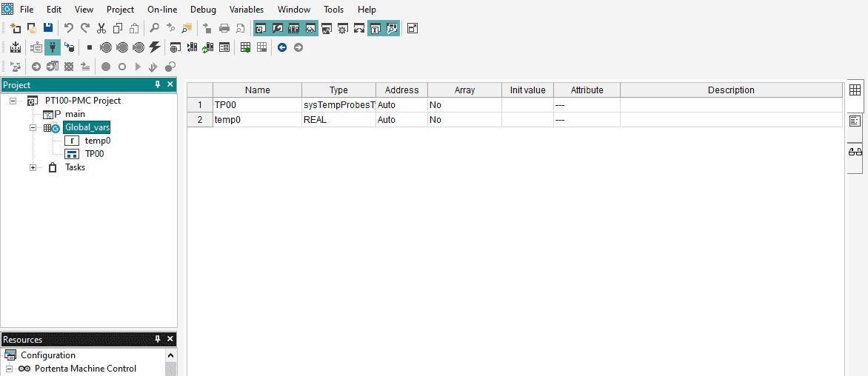Click the Description column header
The height and width of the screenshot is (376, 868).
tap(730, 90)
